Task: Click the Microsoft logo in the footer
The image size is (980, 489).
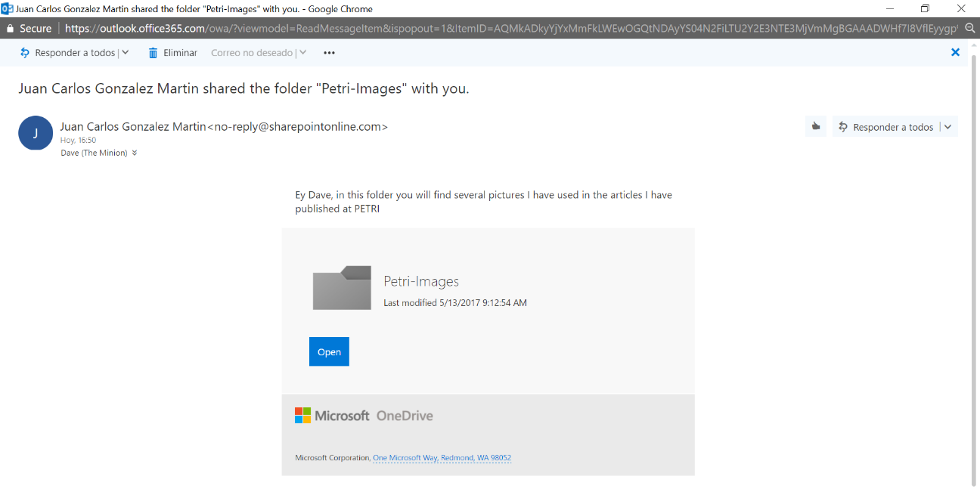Action: pyautogui.click(x=302, y=415)
